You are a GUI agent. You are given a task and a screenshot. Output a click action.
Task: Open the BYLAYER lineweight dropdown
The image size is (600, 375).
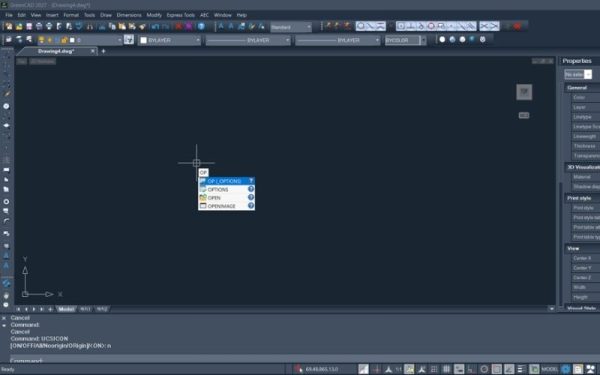(x=377, y=40)
